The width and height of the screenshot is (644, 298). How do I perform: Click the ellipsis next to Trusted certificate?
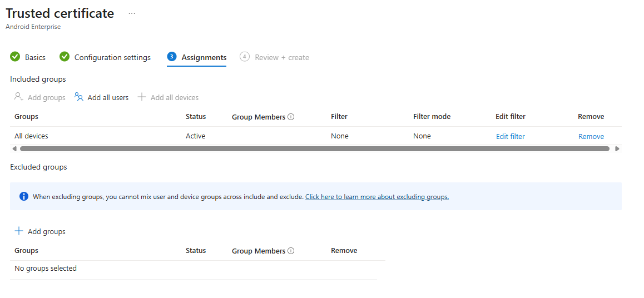click(x=132, y=13)
